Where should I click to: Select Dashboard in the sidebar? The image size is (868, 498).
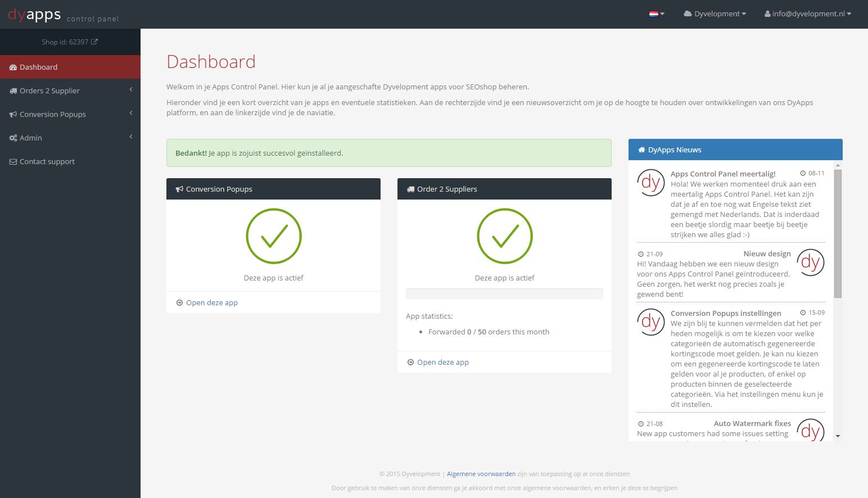coord(70,67)
